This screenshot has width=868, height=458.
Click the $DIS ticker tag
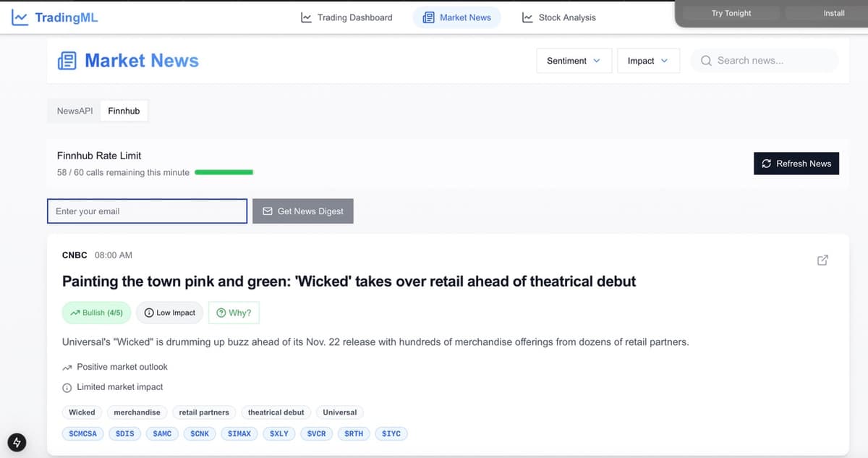(x=124, y=433)
